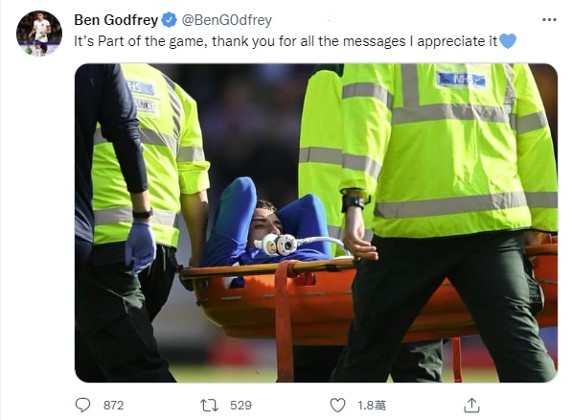Viewport: 572px width, 420px height.
Task: Click the 872 replies count
Action: click(113, 405)
